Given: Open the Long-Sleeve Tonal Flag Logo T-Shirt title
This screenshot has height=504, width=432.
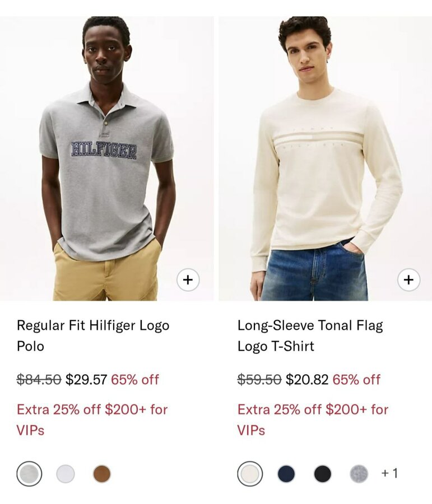Looking at the screenshot, I should [310, 335].
